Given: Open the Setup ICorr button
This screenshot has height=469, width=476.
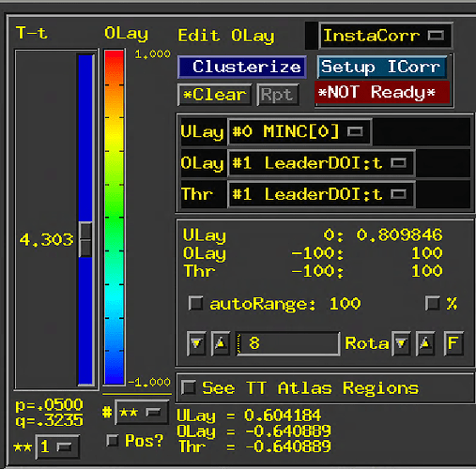Looking at the screenshot, I should (381, 67).
